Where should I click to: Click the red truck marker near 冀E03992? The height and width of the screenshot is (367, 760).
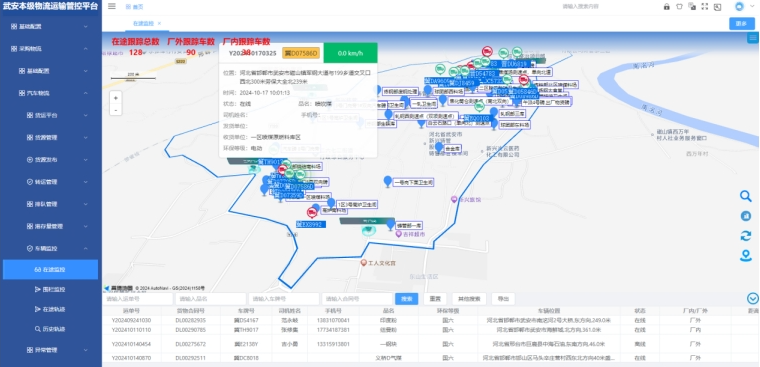[312, 212]
